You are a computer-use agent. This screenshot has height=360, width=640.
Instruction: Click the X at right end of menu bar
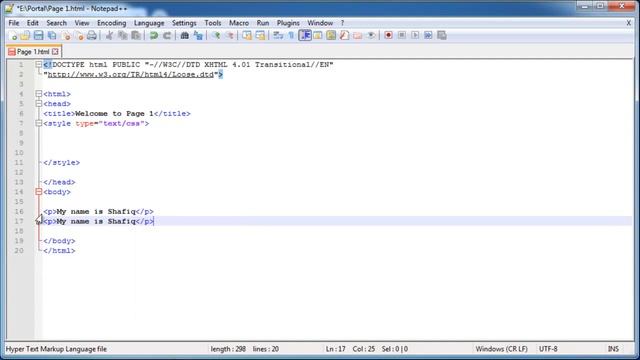[629, 23]
